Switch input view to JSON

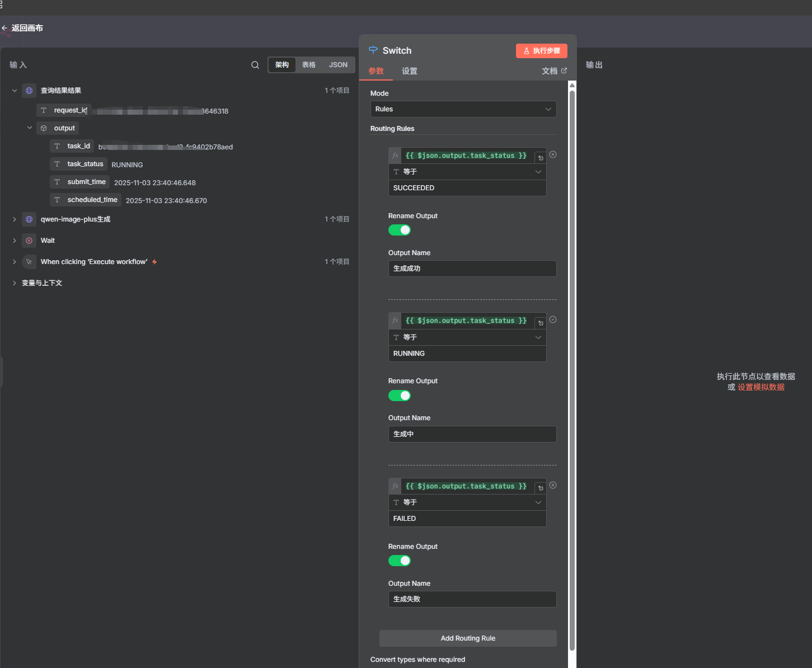(338, 65)
